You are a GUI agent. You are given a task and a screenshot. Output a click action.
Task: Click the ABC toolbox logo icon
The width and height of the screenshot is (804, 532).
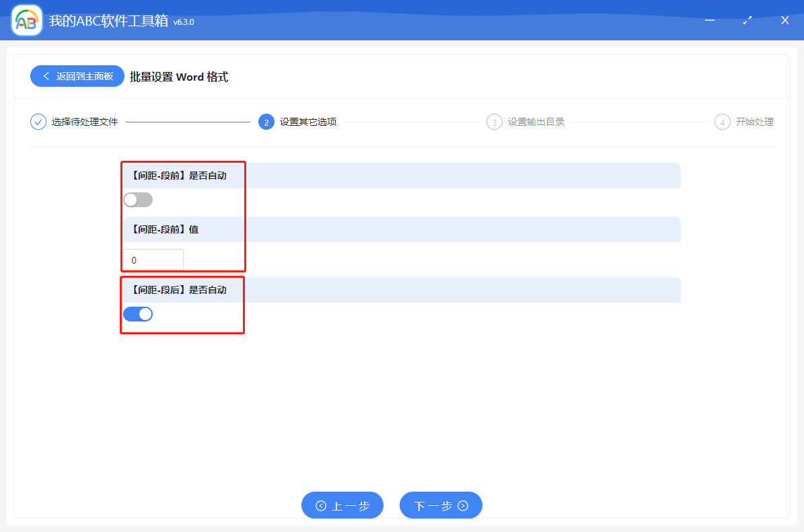[x=26, y=20]
